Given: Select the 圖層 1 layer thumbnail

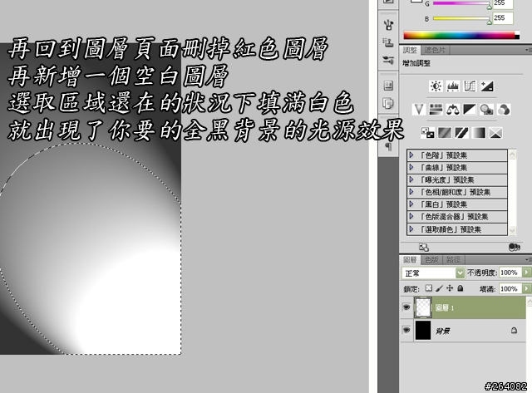Looking at the screenshot, I should point(423,307).
